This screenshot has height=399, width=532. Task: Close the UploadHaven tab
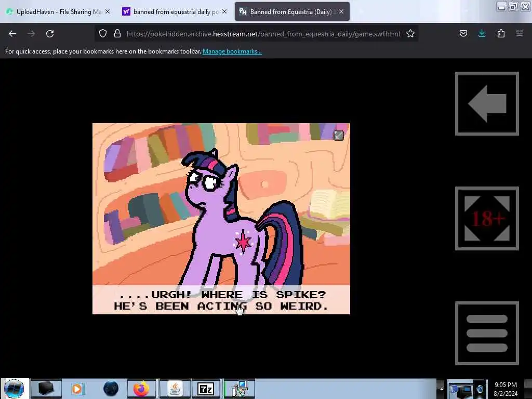(x=108, y=11)
